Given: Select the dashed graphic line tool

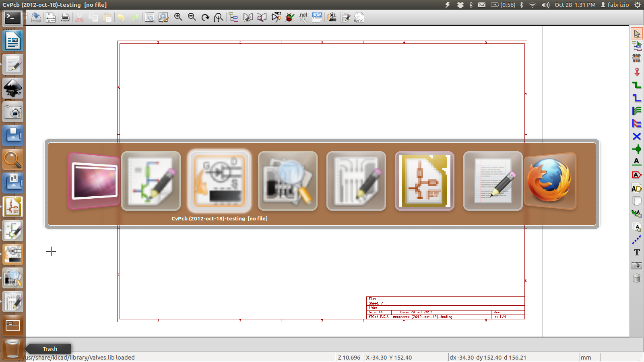Looking at the screenshot, I should [x=637, y=240].
